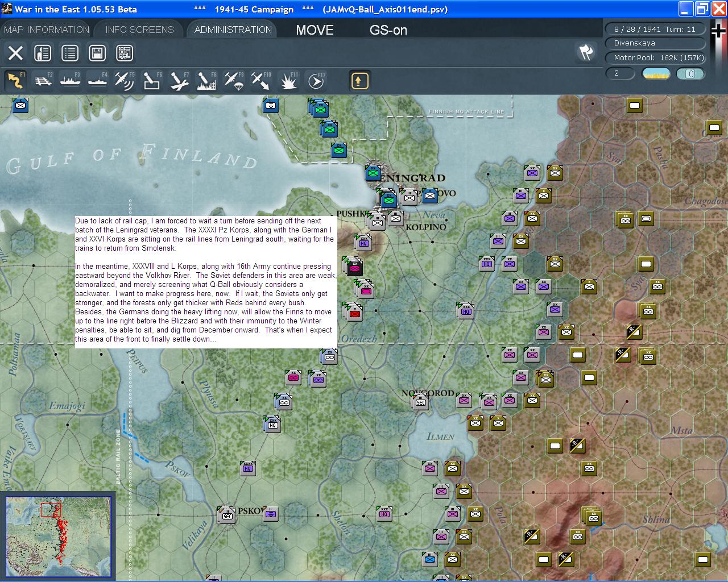Click the KOLPINO city label on map

426,227
